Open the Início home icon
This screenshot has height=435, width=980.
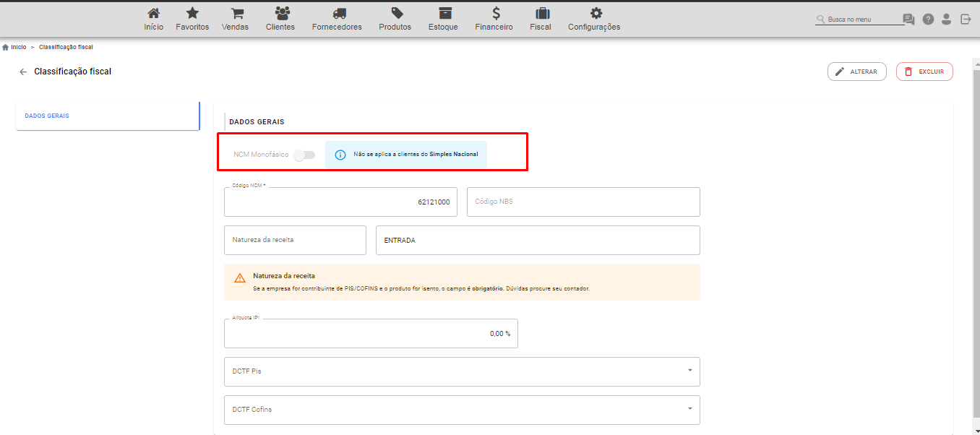coord(153,13)
